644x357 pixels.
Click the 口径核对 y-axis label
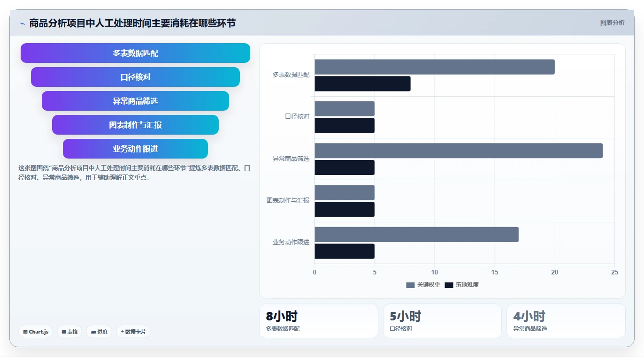(x=297, y=116)
